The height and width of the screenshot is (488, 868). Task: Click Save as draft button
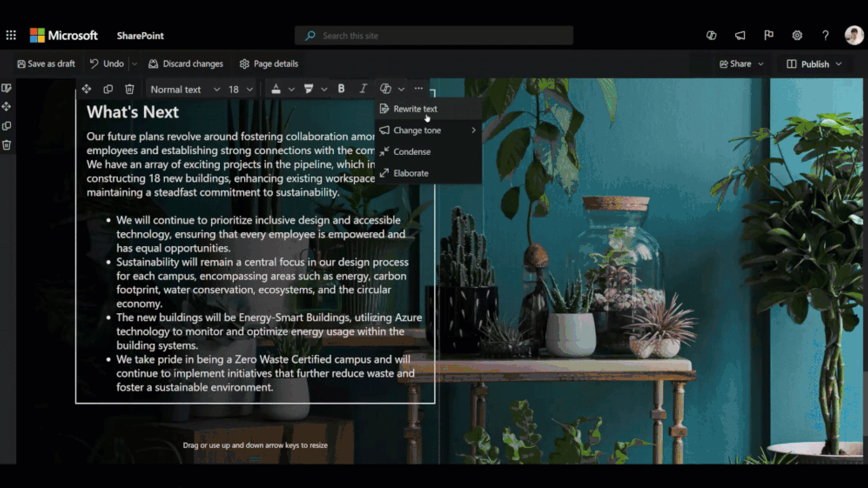tap(46, 64)
